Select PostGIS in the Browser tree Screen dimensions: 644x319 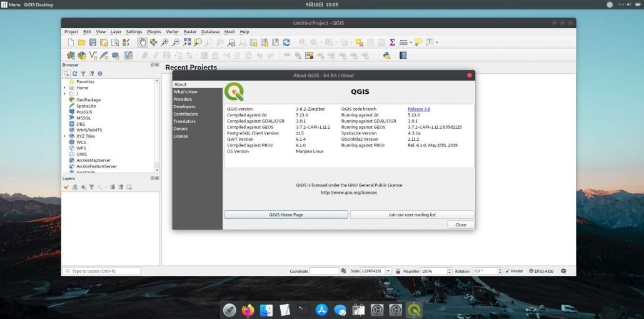click(84, 112)
